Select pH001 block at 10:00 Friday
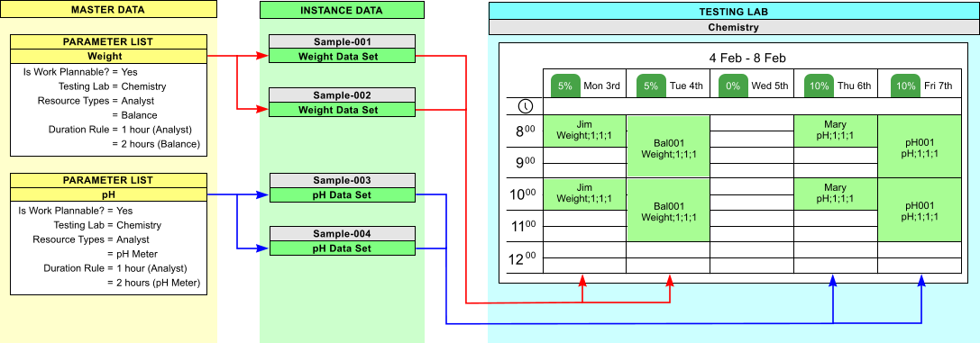 pos(920,210)
